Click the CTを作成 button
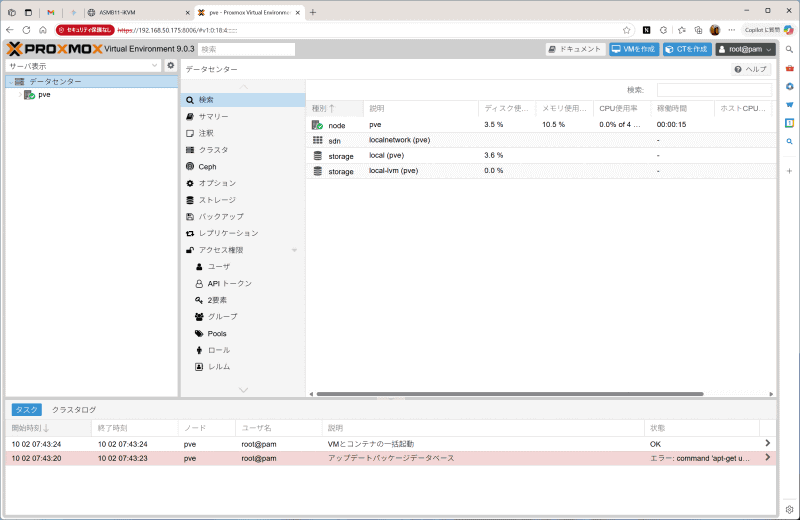 pyautogui.click(x=687, y=49)
